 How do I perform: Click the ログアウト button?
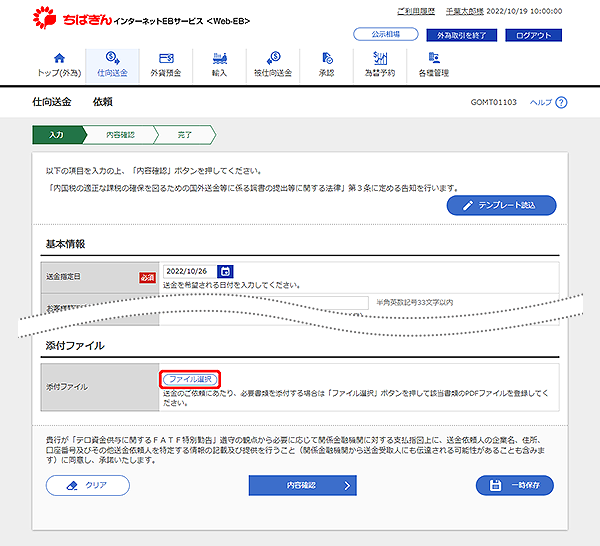533,35
